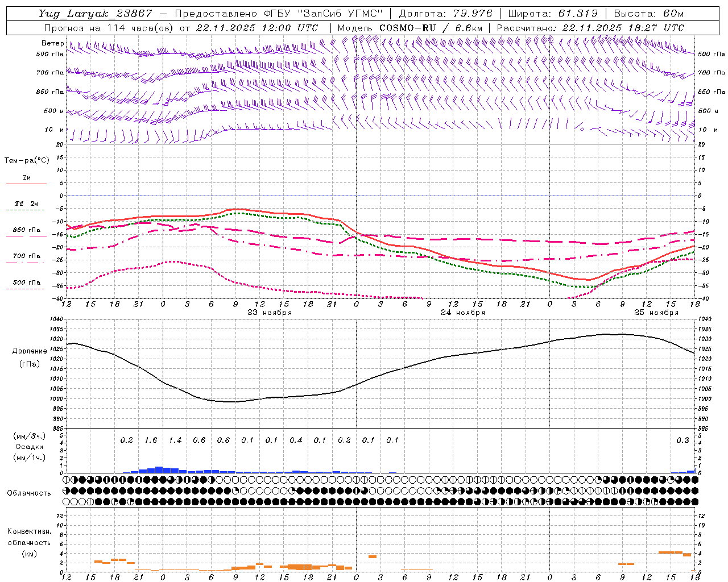The width and height of the screenshot is (728, 582).
Task: Select the date label 23 ноября
Action: (270, 313)
